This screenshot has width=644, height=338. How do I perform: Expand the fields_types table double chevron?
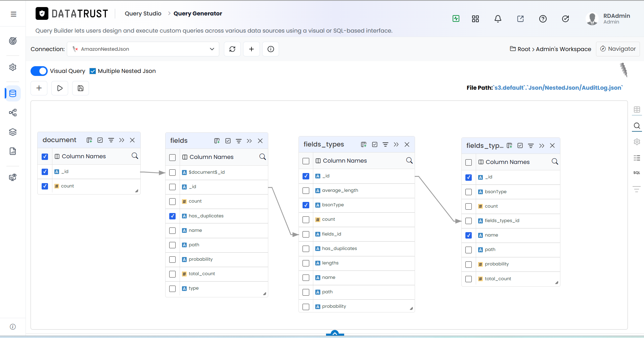pyautogui.click(x=396, y=144)
